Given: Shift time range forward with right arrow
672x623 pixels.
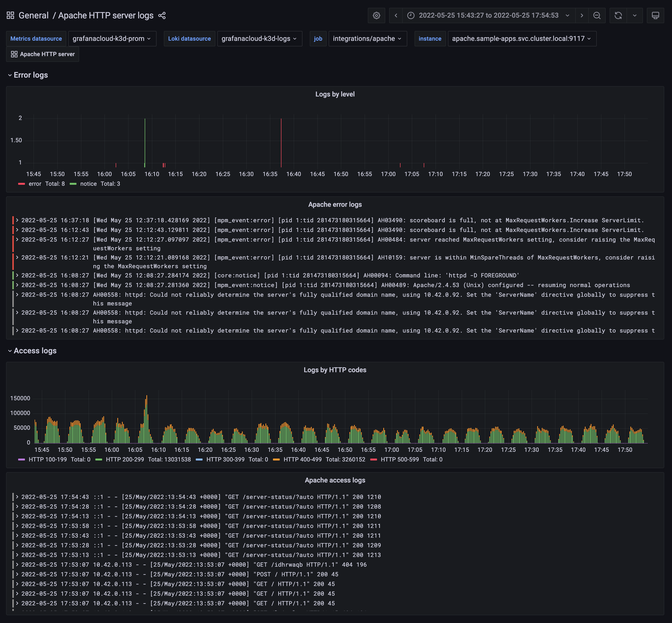Looking at the screenshot, I should [582, 15].
